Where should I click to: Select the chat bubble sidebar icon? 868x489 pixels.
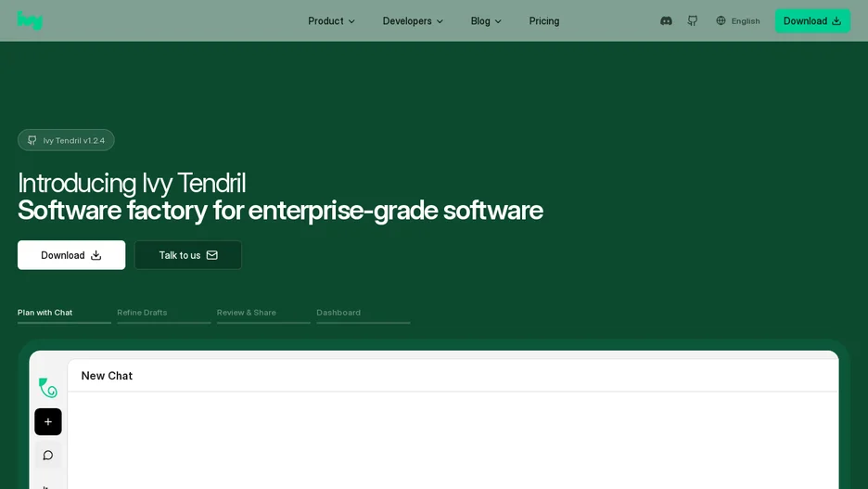48,456
